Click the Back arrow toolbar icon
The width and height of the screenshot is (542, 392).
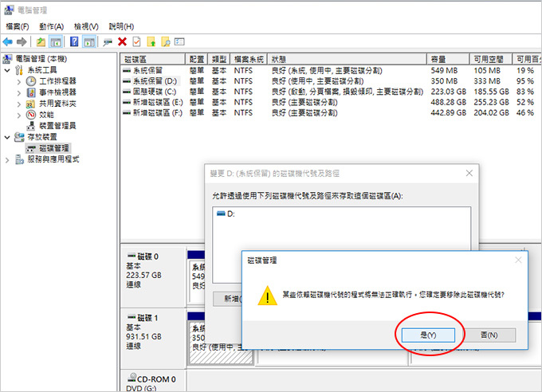8,42
